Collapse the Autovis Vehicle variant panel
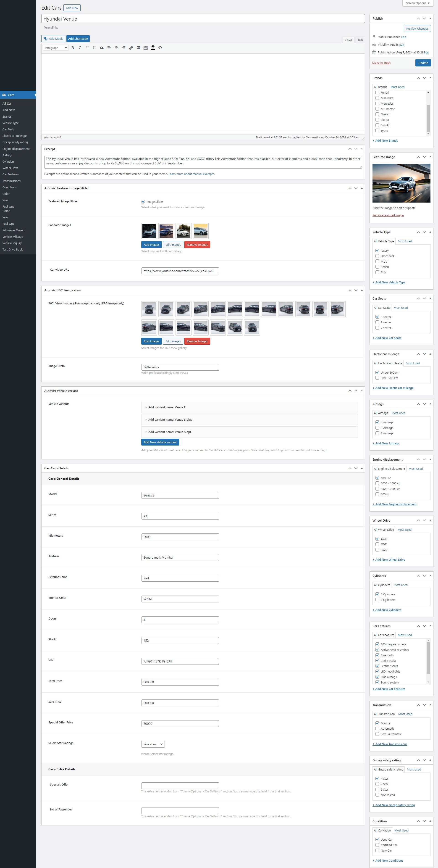 362,391
